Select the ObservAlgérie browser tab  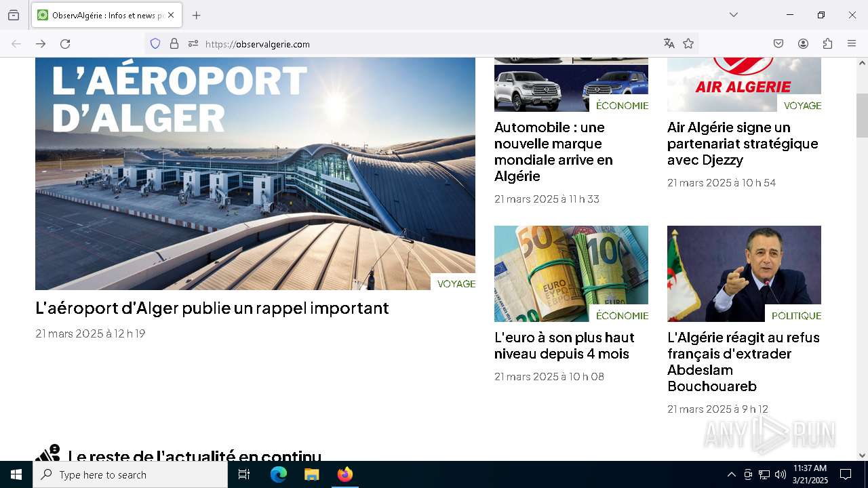point(106,15)
